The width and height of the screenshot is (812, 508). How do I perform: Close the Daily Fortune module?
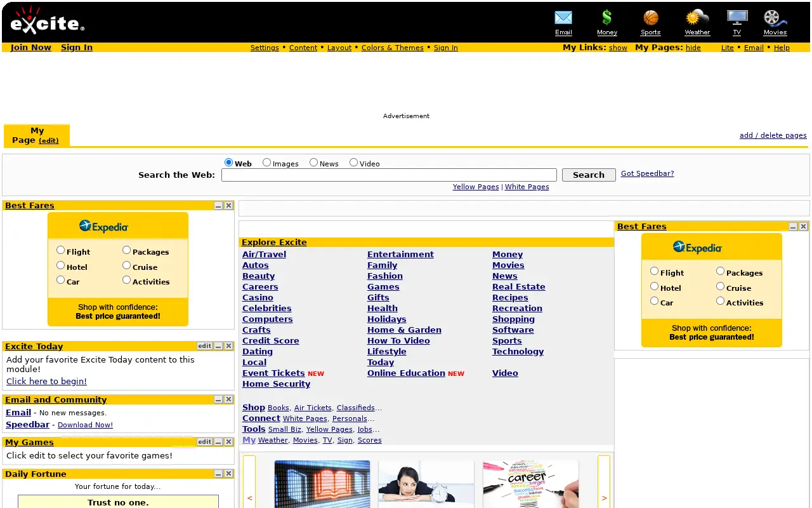[x=229, y=474]
